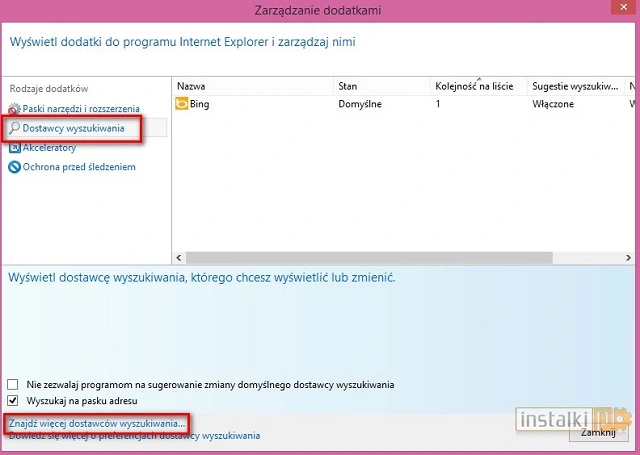The width and height of the screenshot is (640, 455).
Task: Open Akceleratory add-on category
Action: tap(49, 147)
